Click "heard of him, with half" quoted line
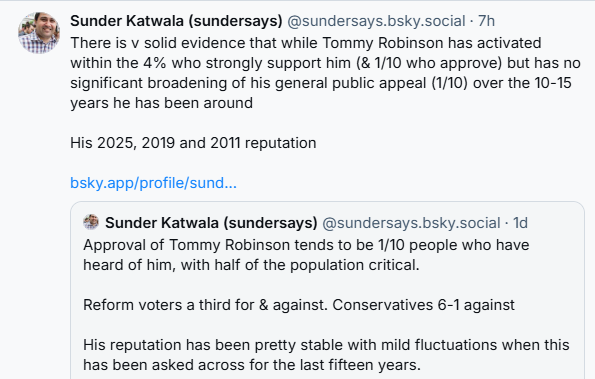The height and width of the screenshot is (379, 595). pos(251,265)
